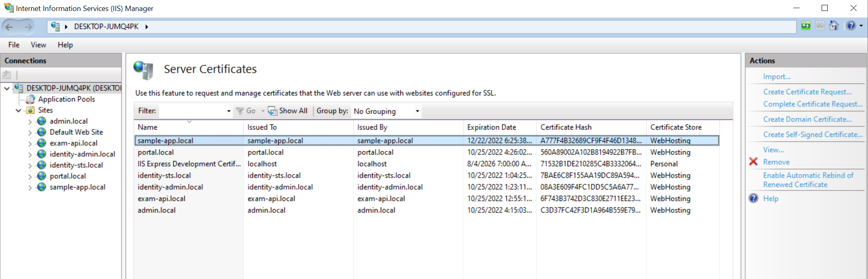Open the Help question mark toolbar icon

(x=851, y=26)
